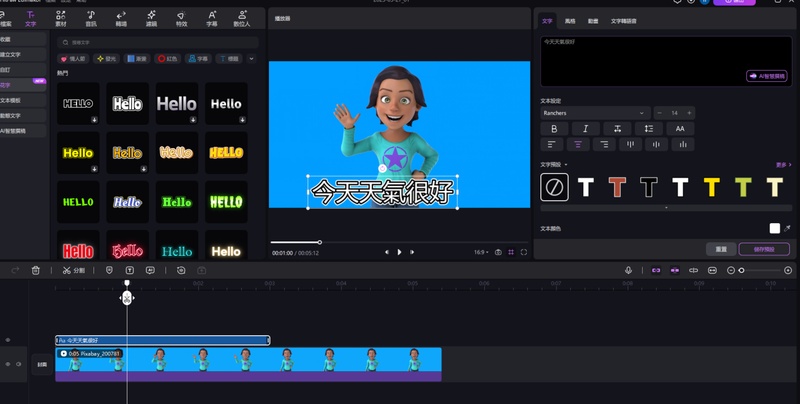
Task: Select 文本模板 in left sidebar
Action: click(x=22, y=100)
